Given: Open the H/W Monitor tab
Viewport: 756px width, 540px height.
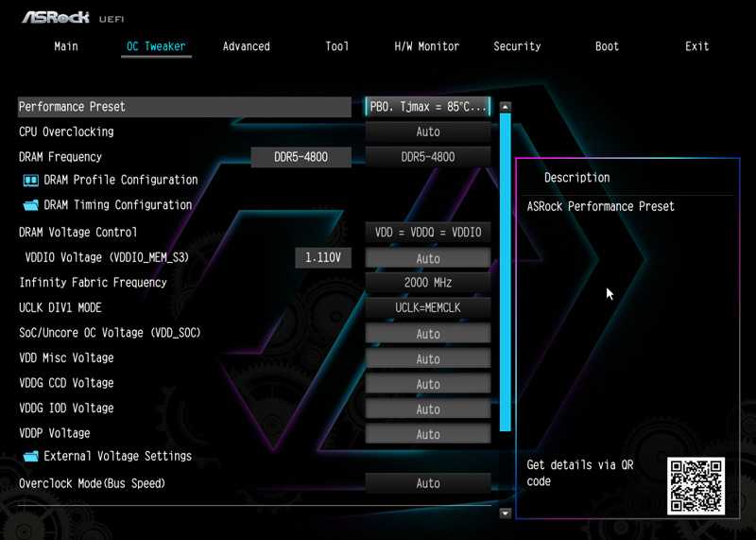Looking at the screenshot, I should pyautogui.click(x=427, y=46).
